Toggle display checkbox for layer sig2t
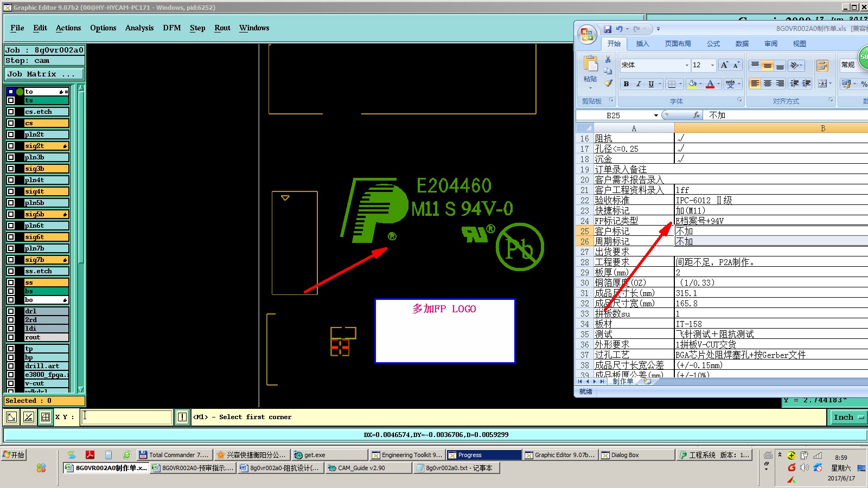868x488 pixels. 11,146
